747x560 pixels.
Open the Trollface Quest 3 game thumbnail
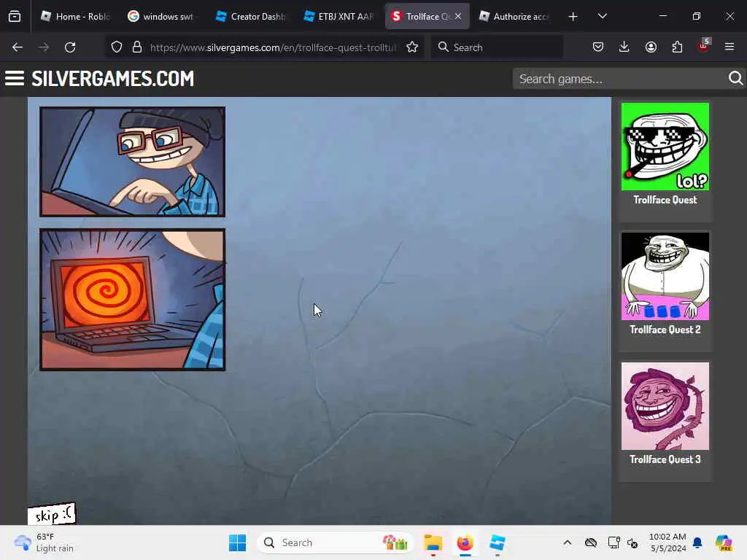point(665,406)
